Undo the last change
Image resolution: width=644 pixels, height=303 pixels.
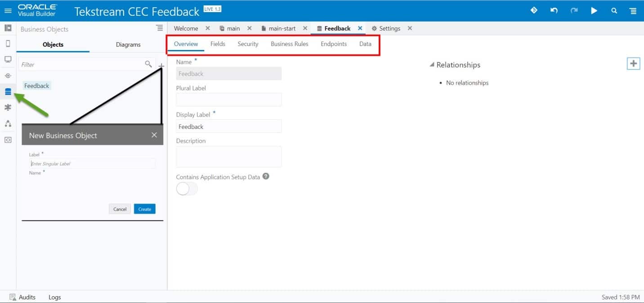pyautogui.click(x=554, y=10)
